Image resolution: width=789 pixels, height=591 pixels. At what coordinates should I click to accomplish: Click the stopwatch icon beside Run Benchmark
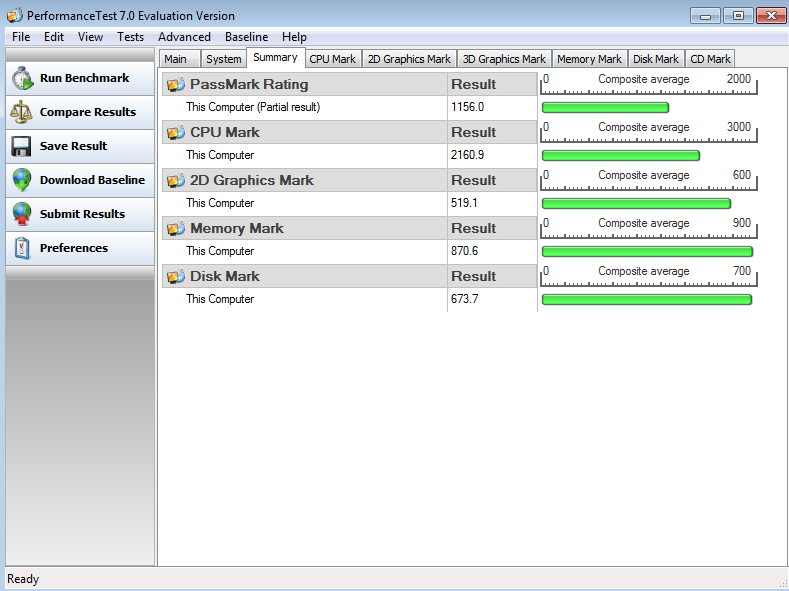(x=22, y=78)
